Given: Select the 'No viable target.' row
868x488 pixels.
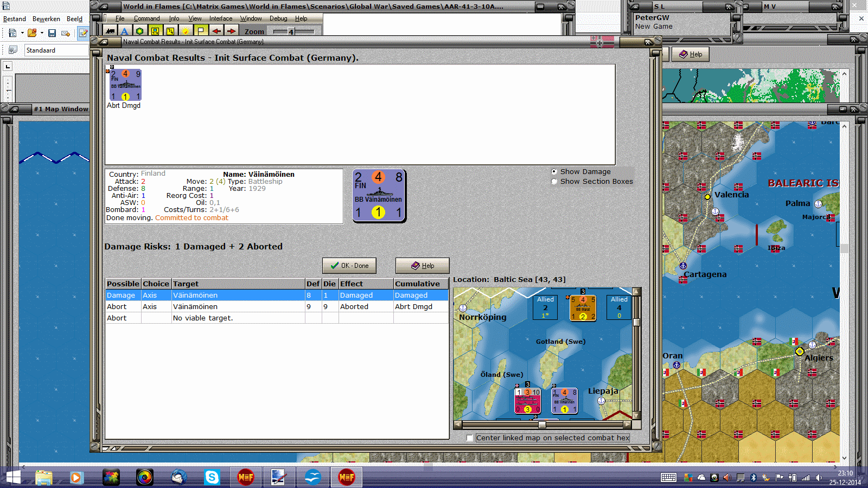Looking at the screenshot, I should (277, 318).
